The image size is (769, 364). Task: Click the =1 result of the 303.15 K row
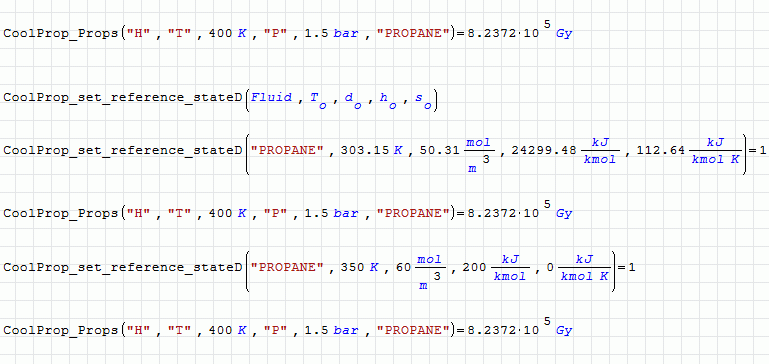(x=758, y=150)
